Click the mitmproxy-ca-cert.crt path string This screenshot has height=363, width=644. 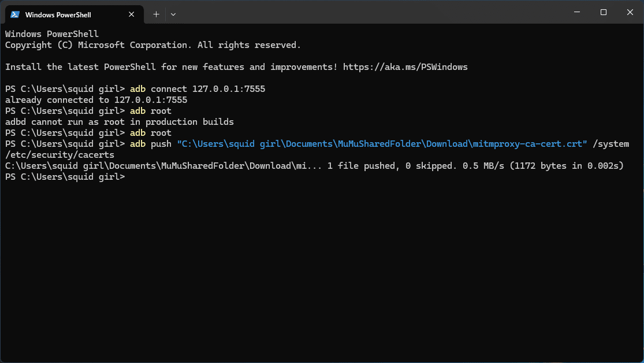[x=382, y=144]
